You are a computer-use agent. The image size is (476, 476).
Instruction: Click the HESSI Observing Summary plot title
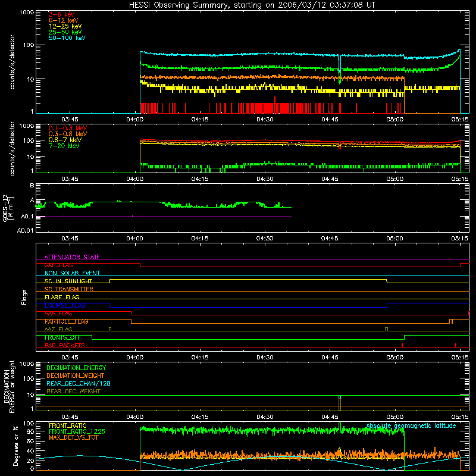[x=252, y=5]
